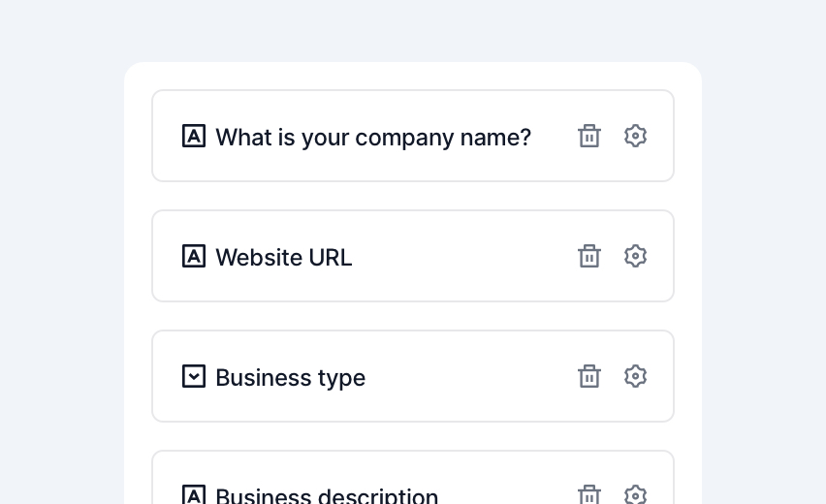
Task: Open settings for Website URL field
Action: pyautogui.click(x=635, y=256)
